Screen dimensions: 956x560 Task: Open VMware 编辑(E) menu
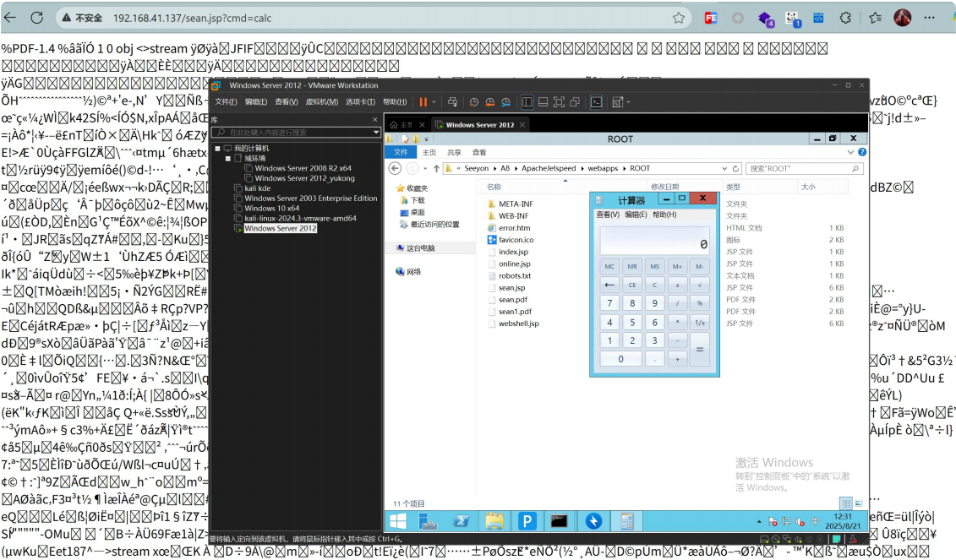256,101
